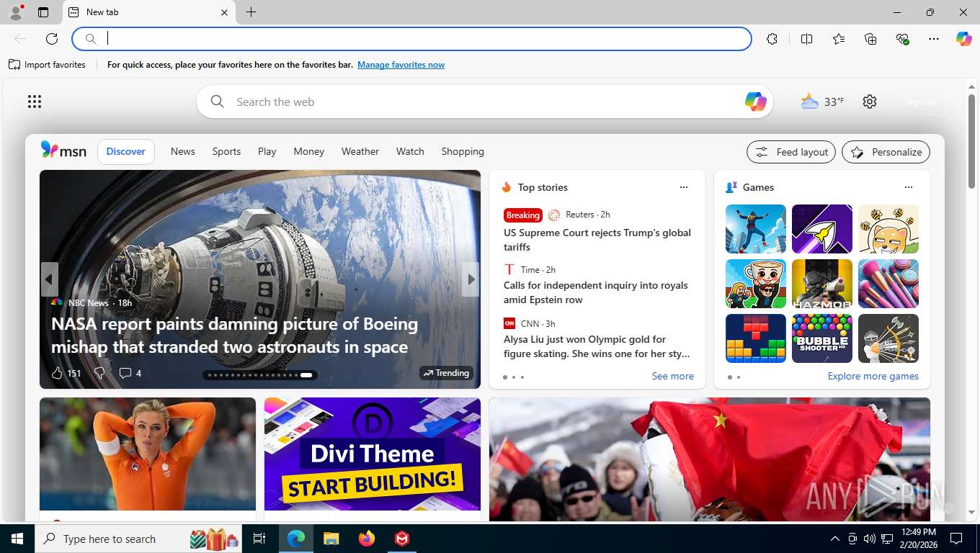Launch the Bubble Shooter HD game
Viewport: 980px width, 553px height.
[x=822, y=338]
